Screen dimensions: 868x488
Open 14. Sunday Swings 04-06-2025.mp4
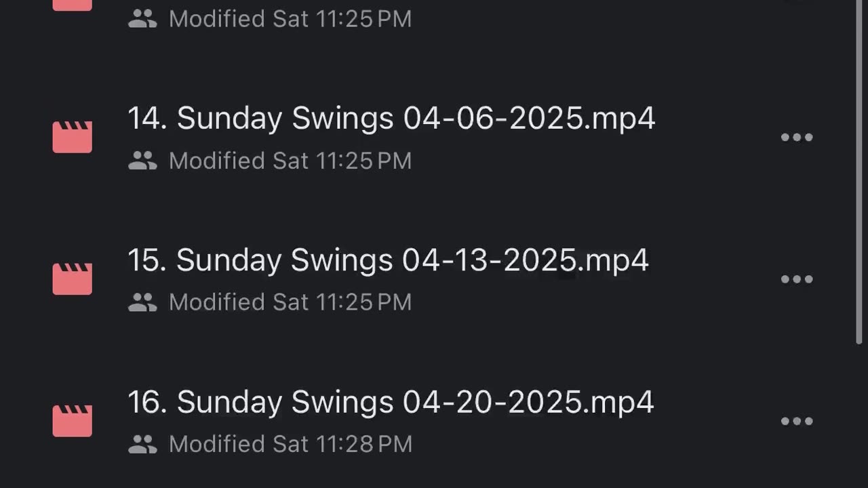(x=391, y=119)
